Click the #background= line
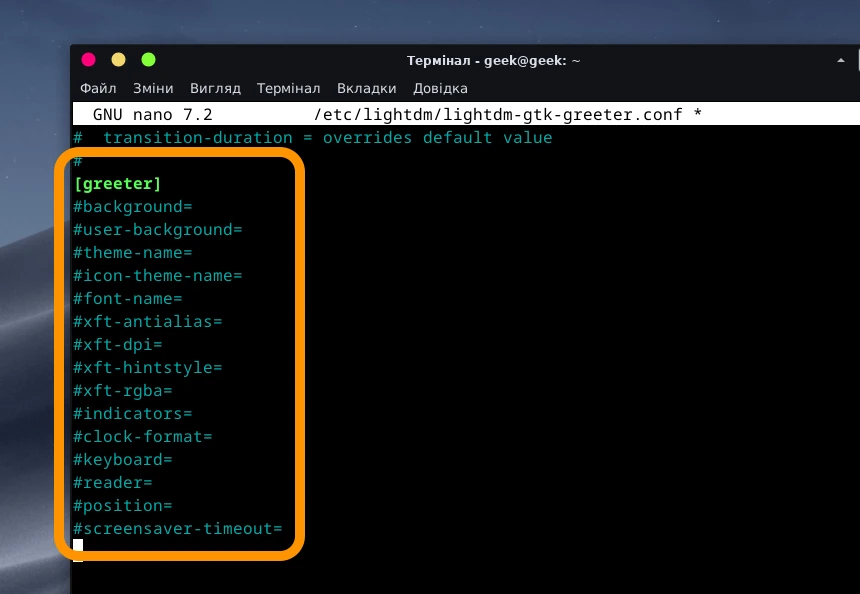 (x=133, y=207)
